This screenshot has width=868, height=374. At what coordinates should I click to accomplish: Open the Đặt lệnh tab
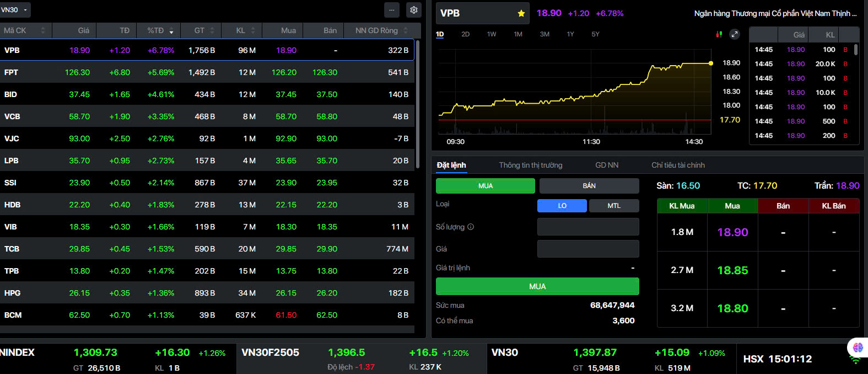point(451,165)
